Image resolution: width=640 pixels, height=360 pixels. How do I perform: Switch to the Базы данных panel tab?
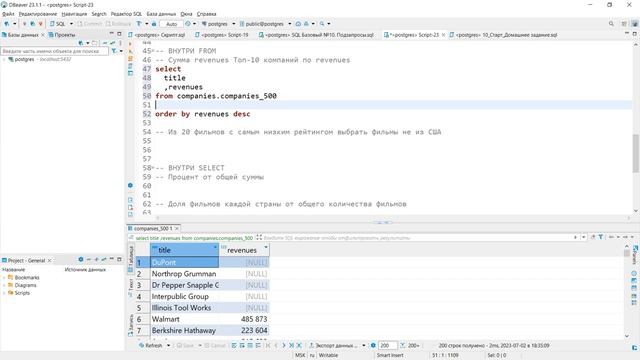click(20, 35)
